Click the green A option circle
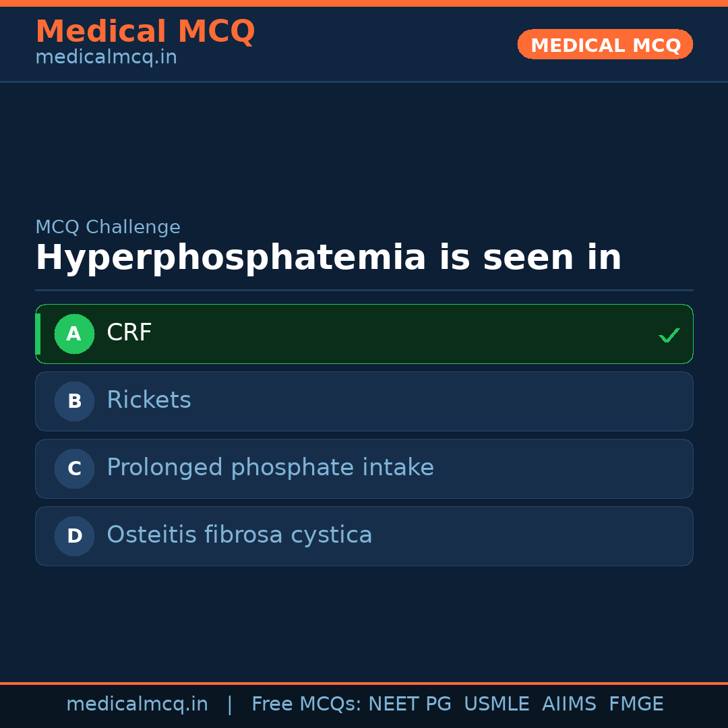This screenshot has width=728, height=728. (x=74, y=334)
